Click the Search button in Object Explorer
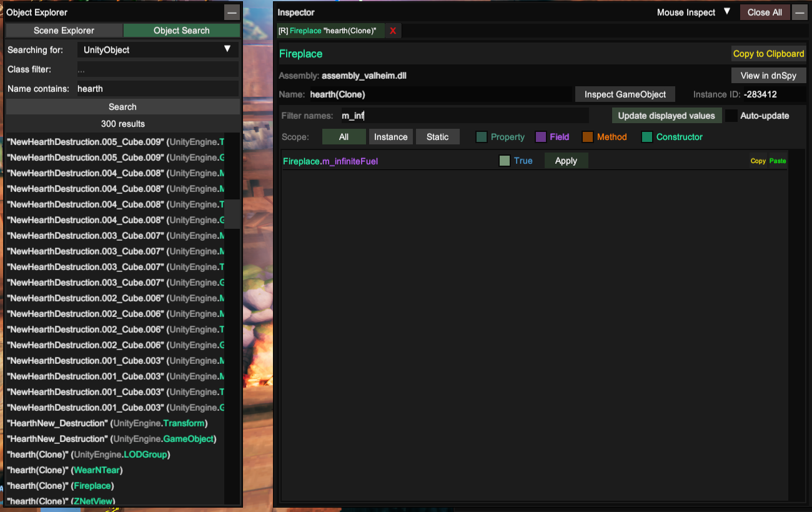812x512 pixels. point(122,107)
